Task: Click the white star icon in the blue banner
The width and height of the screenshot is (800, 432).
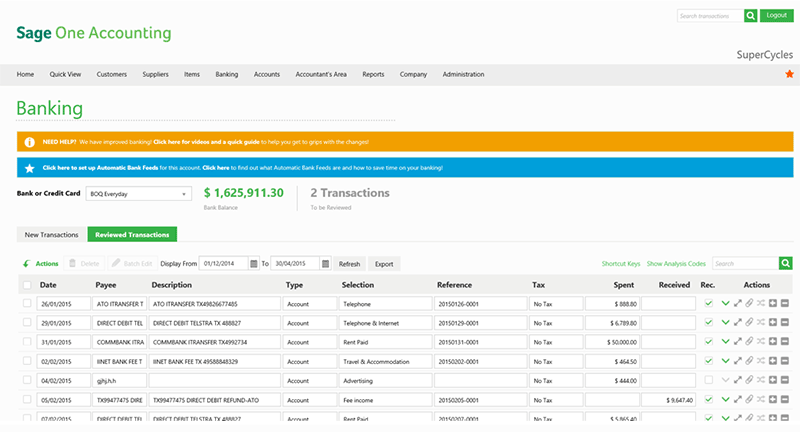Action: point(30,168)
